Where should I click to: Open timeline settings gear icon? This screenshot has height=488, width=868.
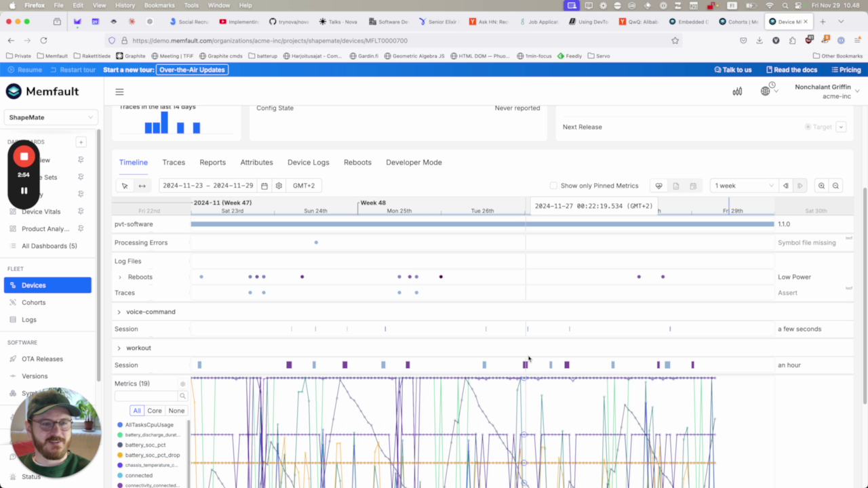[279, 186]
